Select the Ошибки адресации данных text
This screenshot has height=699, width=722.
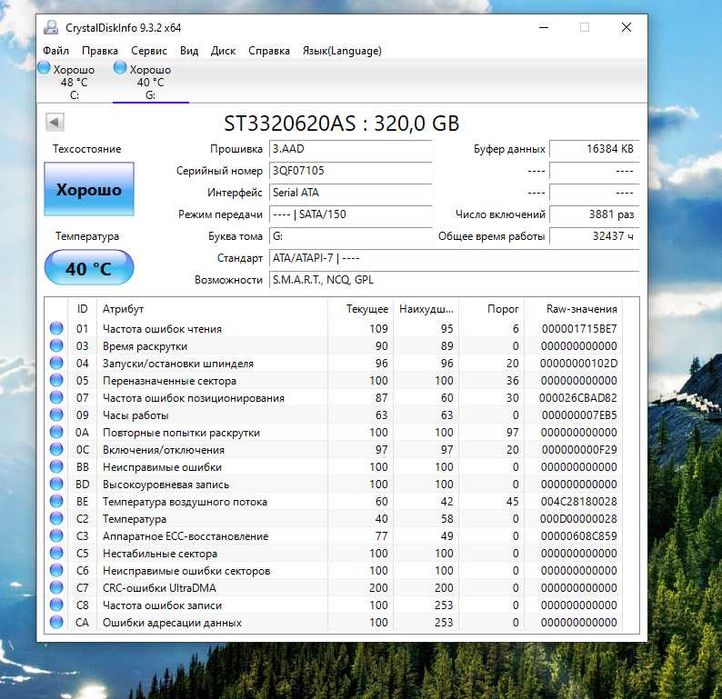pos(172,623)
